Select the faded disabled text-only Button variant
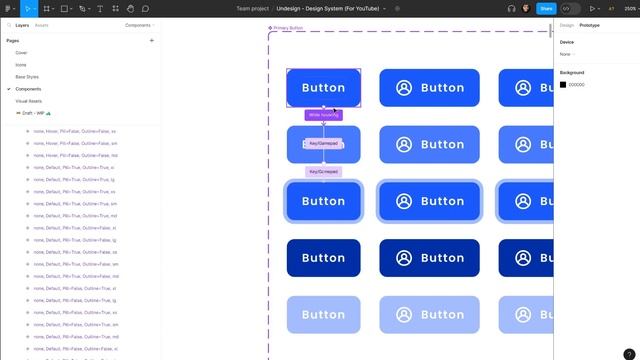640x360 pixels. [x=324, y=315]
